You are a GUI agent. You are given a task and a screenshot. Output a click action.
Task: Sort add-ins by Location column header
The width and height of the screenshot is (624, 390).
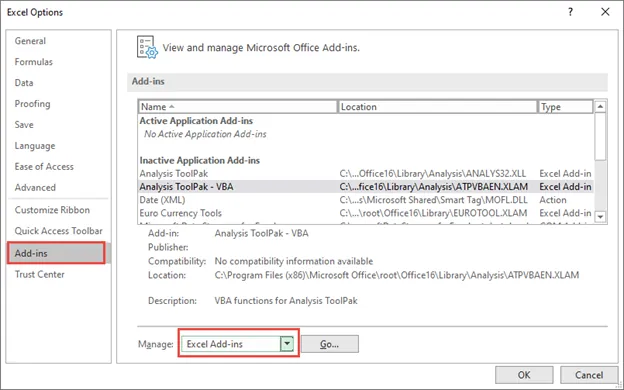click(437, 107)
